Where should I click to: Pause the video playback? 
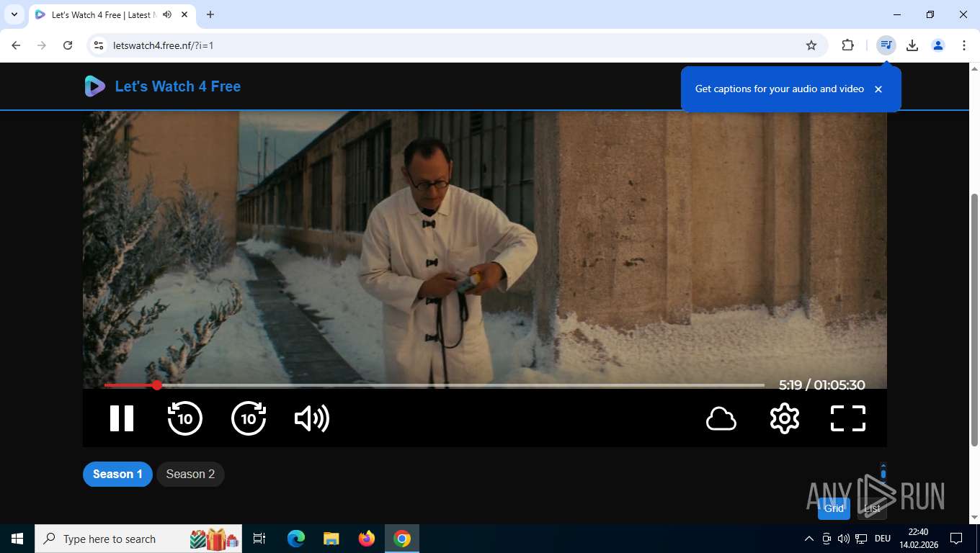coord(122,418)
